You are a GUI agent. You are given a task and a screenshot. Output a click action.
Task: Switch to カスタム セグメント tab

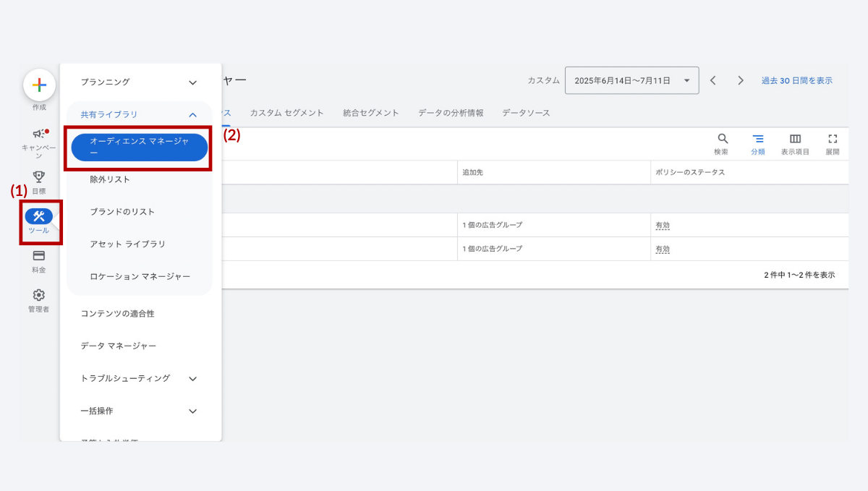(x=287, y=113)
